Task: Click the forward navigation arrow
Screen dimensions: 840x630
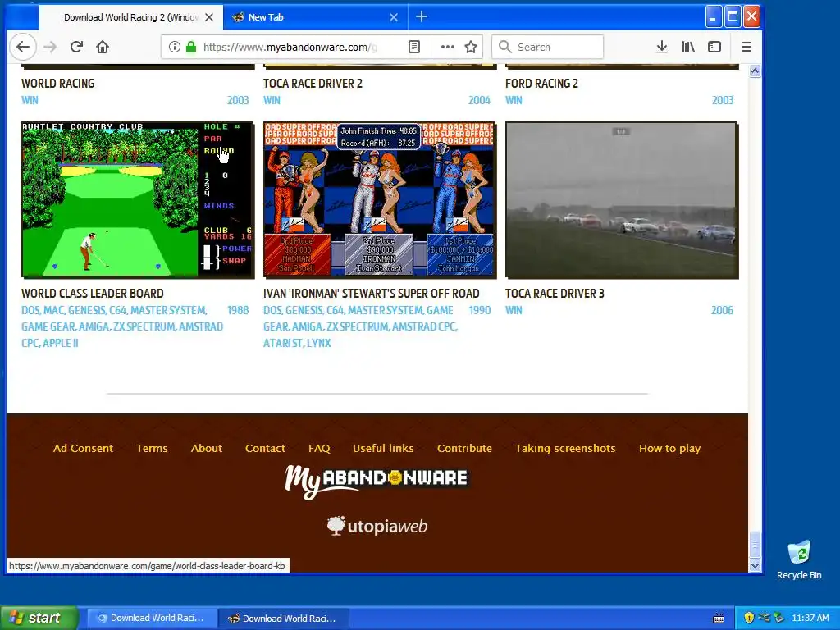Action: [x=50, y=47]
